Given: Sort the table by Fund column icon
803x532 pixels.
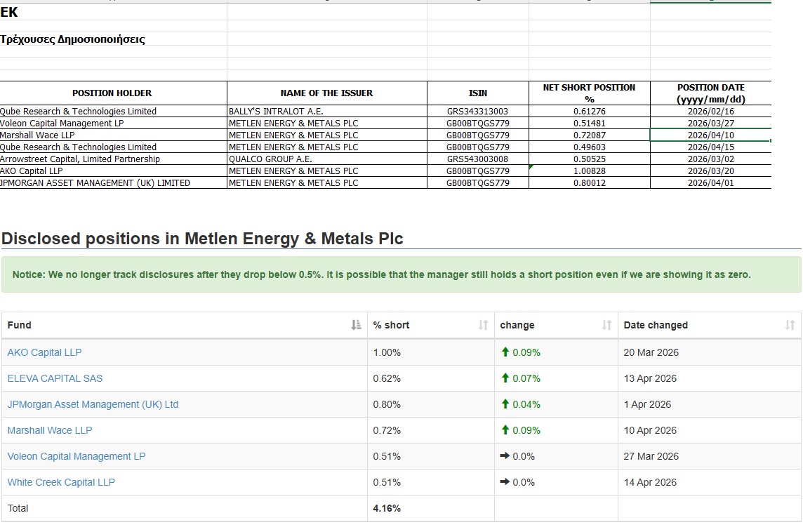Looking at the screenshot, I should pos(354,325).
